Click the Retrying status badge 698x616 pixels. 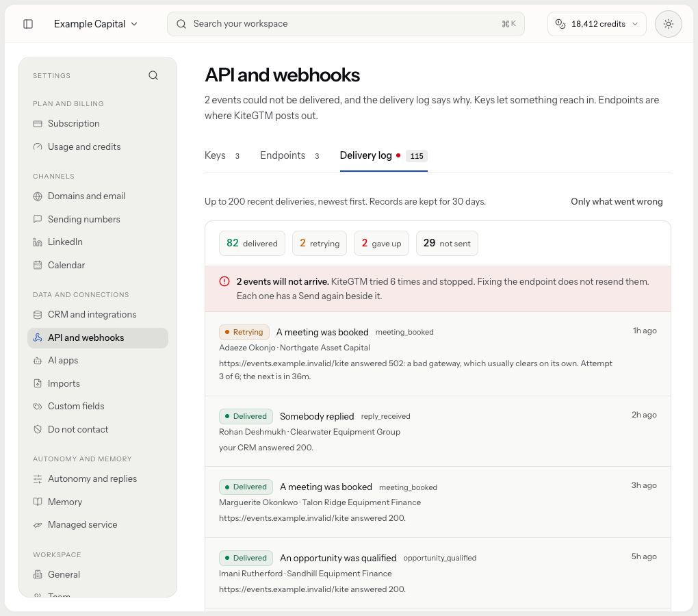pos(244,333)
